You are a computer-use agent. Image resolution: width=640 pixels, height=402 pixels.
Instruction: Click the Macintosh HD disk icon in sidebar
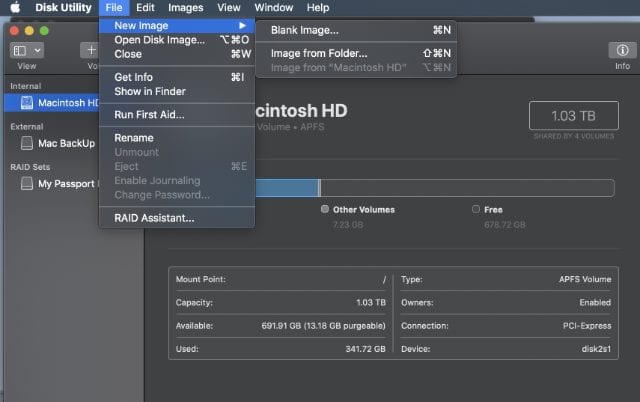(x=27, y=103)
